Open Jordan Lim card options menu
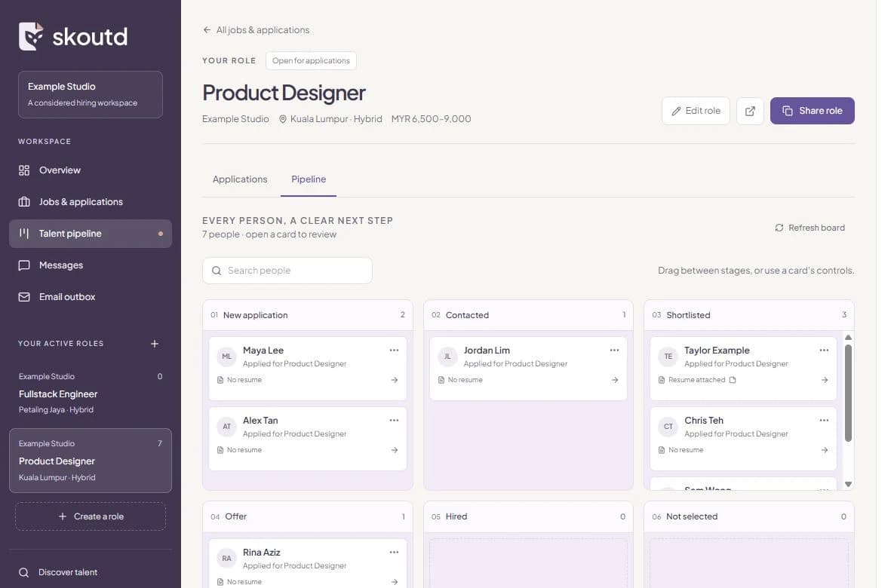This screenshot has width=894, height=588. click(x=614, y=351)
